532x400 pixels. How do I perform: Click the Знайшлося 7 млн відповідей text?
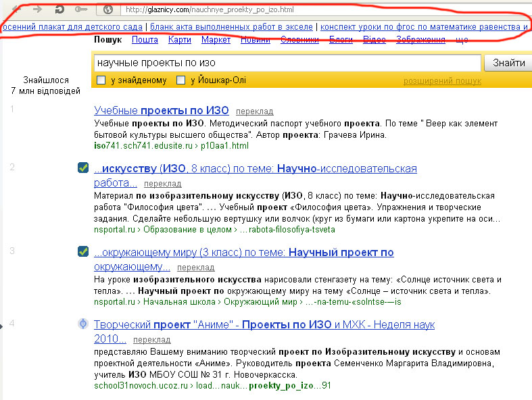(45, 86)
